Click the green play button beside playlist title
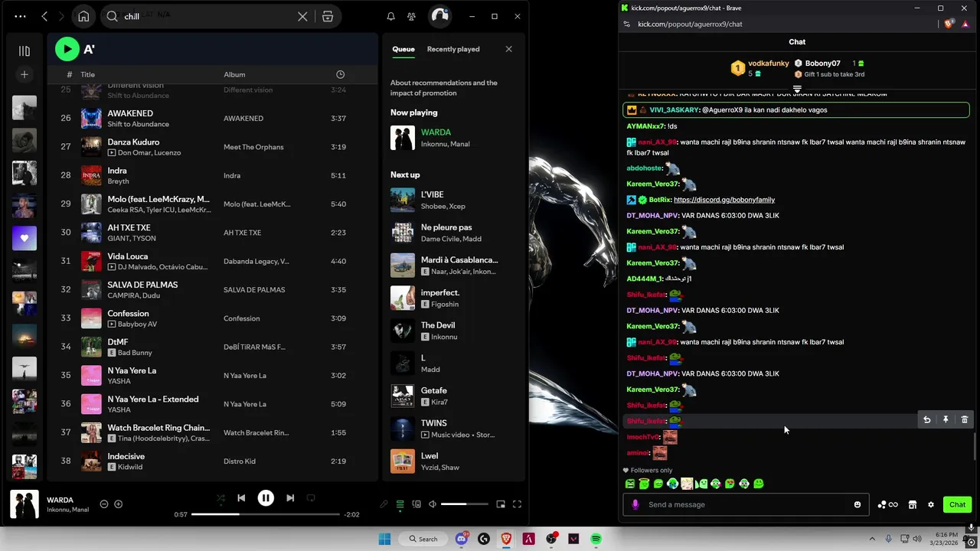 67,49
